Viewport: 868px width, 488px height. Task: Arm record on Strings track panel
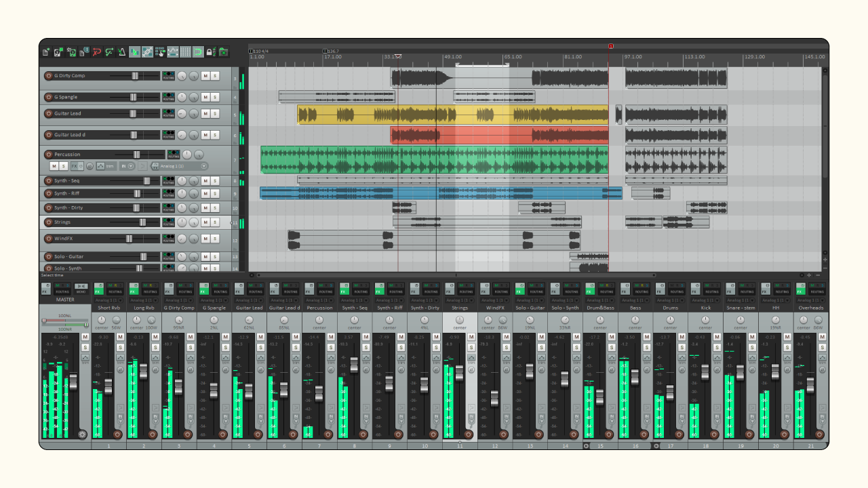(48, 222)
